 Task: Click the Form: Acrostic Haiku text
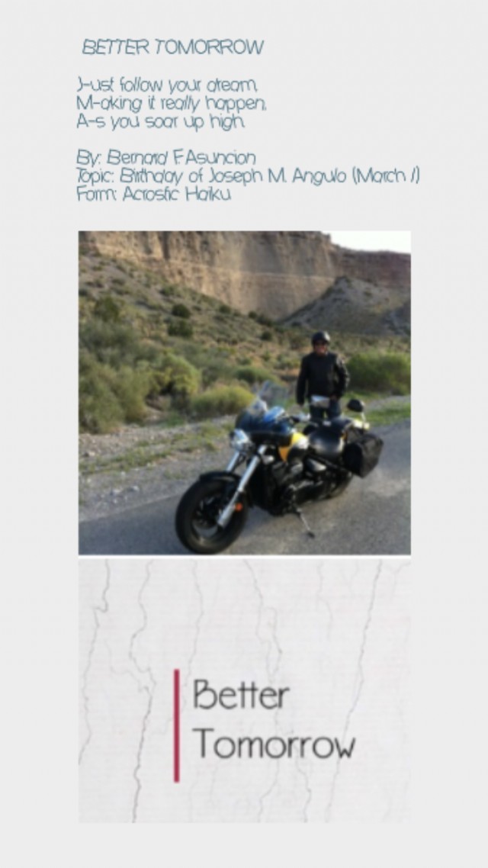click(154, 194)
